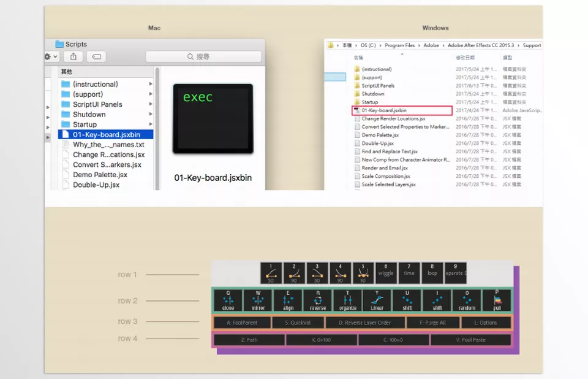Image resolution: width=588 pixels, height=379 pixels.
Task: Click the A: FoolParent button
Action: [243, 323]
